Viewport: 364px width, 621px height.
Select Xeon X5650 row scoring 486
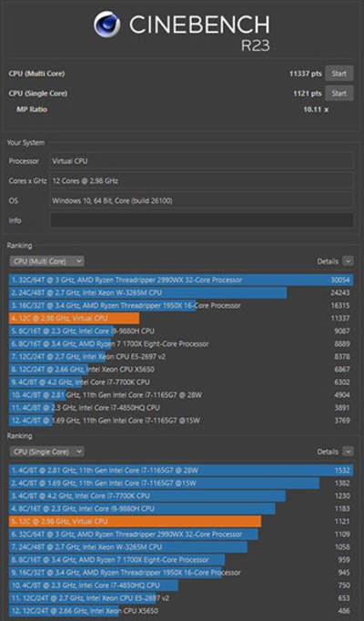coord(181,611)
